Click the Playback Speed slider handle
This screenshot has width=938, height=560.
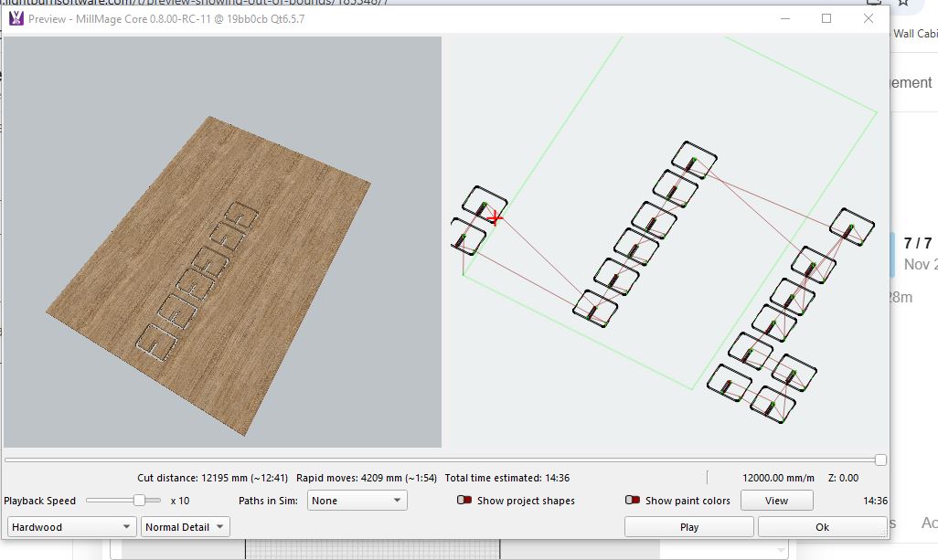click(x=139, y=501)
